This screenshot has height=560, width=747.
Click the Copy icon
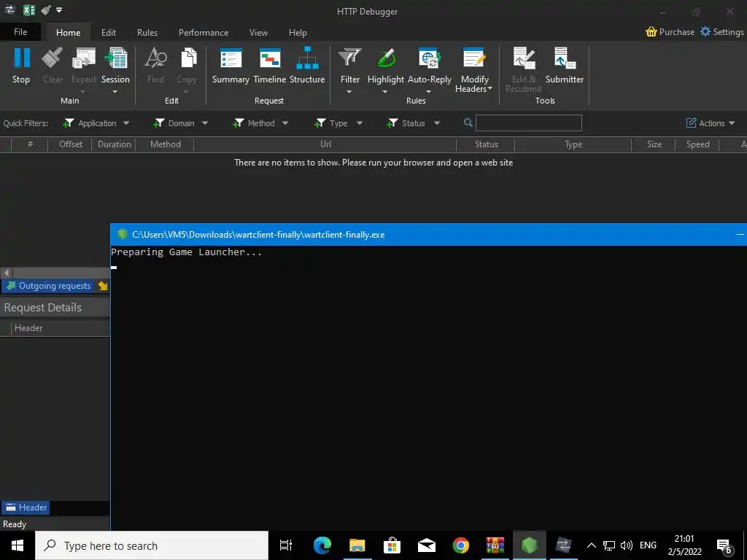coord(188,58)
